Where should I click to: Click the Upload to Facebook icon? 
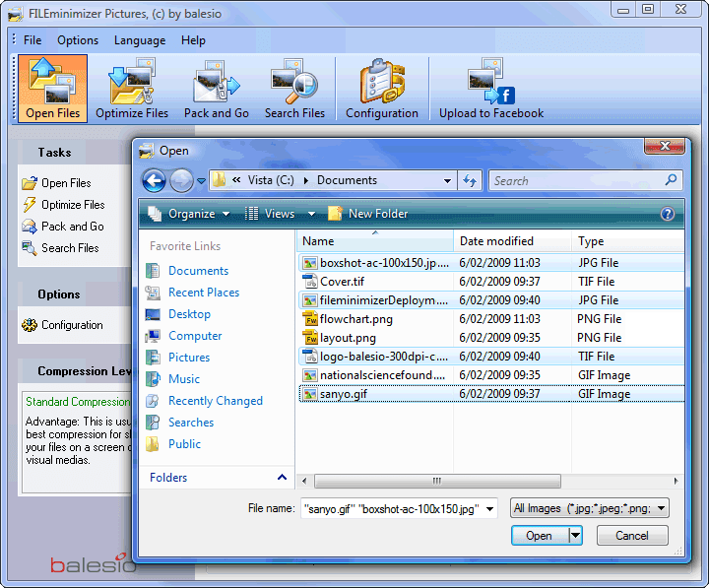pyautogui.click(x=491, y=89)
